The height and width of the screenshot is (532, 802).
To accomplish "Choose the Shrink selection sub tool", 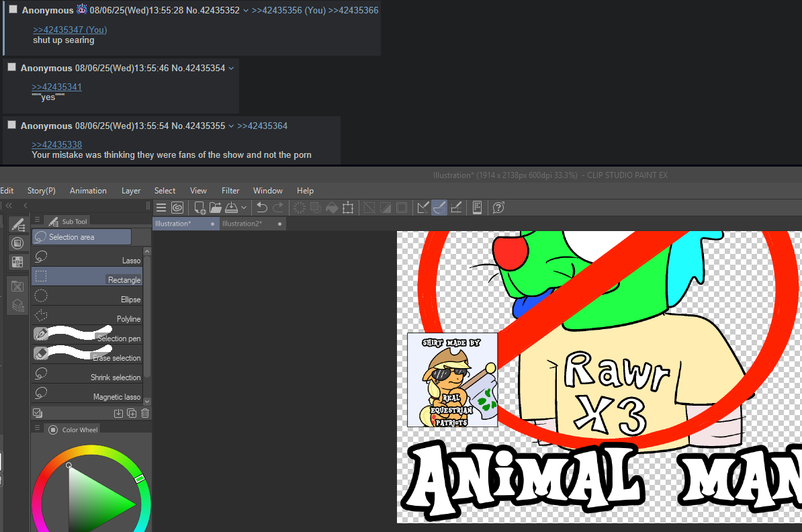I will tap(87, 373).
